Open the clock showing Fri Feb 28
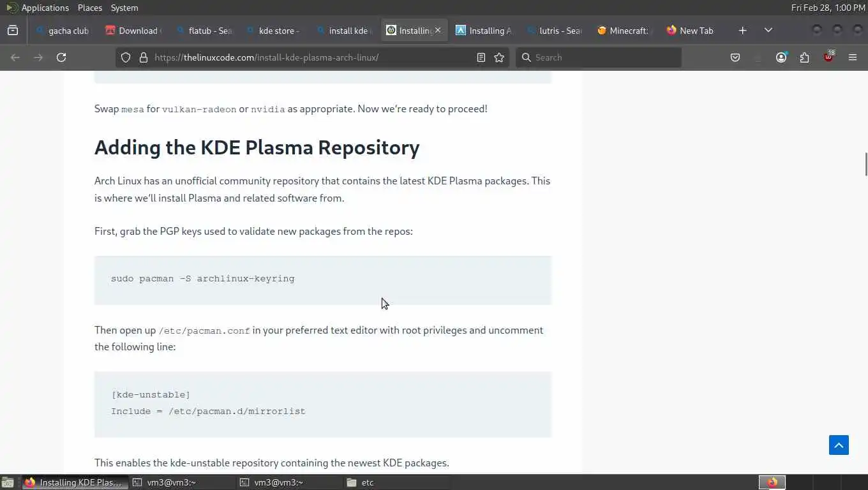Image resolution: width=868 pixels, height=490 pixels. (828, 8)
